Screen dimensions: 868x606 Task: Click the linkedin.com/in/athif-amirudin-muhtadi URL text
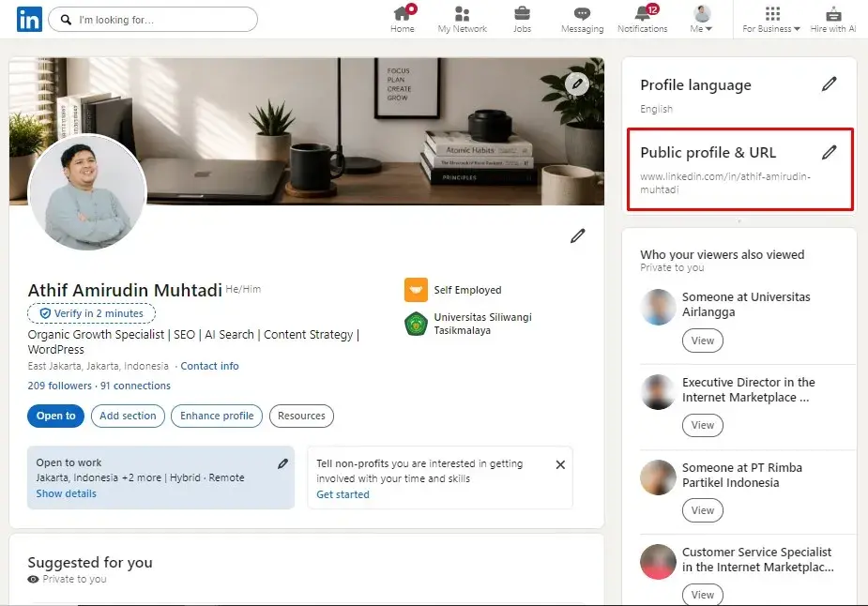click(725, 183)
